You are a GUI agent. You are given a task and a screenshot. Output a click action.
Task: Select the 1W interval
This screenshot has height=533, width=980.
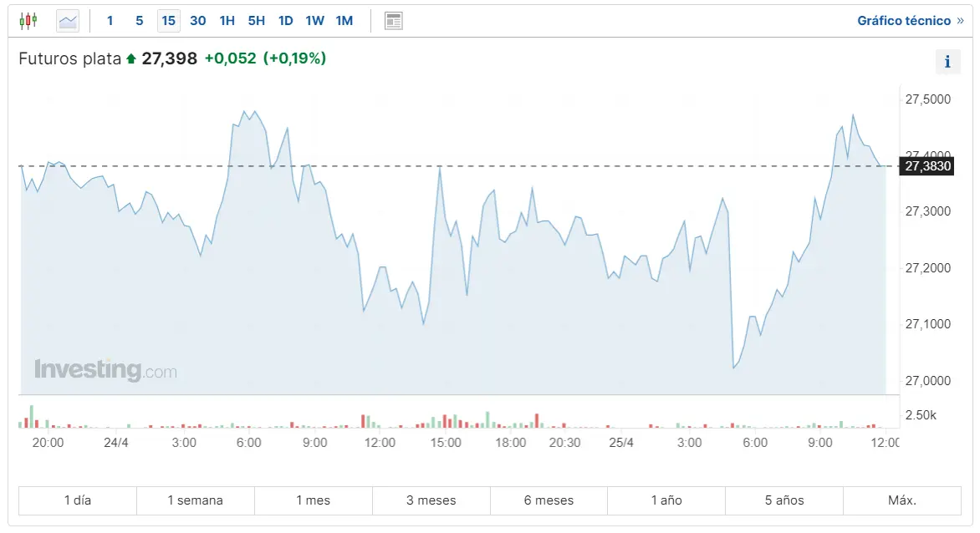tap(314, 21)
